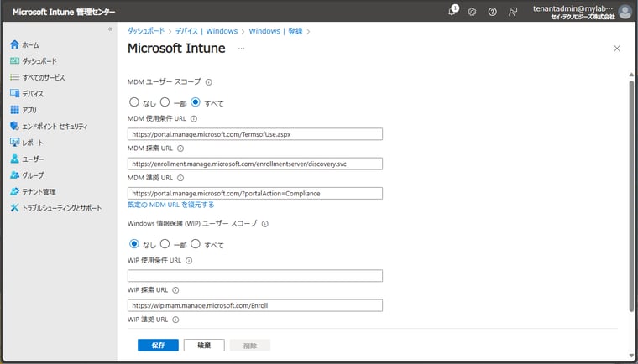Show info icon for MDM 探索 URL
This screenshot has width=638, height=364.
180,148
